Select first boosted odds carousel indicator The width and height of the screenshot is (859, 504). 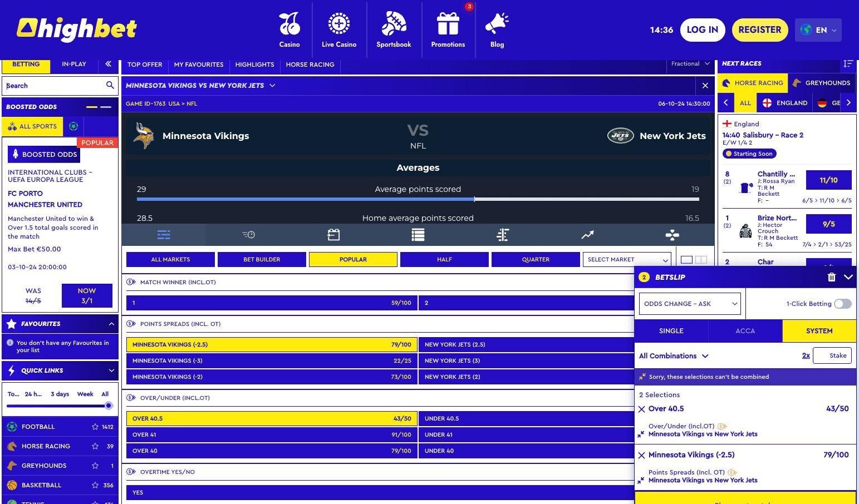pyautogui.click(x=92, y=107)
